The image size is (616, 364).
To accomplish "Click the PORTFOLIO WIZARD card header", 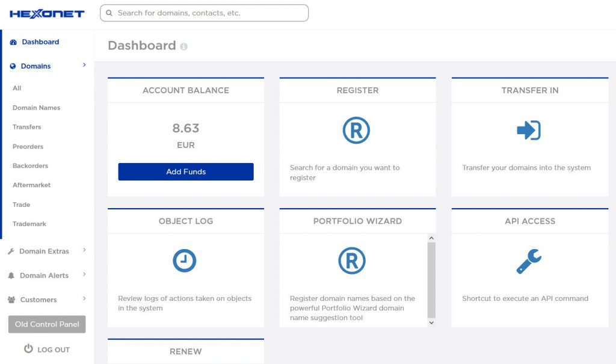I will 357,221.
